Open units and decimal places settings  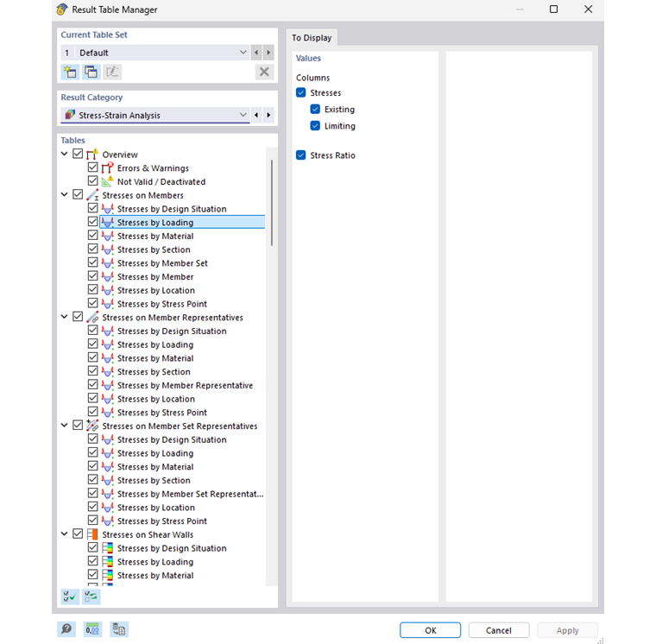click(92, 629)
